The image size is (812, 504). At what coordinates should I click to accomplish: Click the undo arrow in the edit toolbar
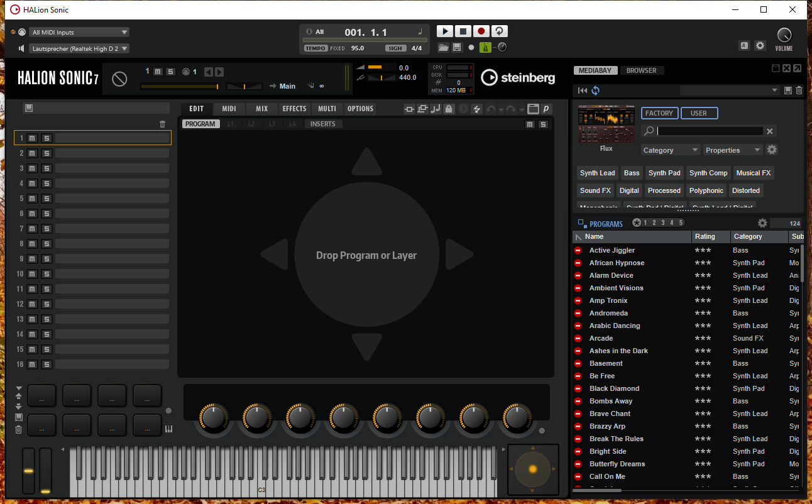(x=491, y=109)
